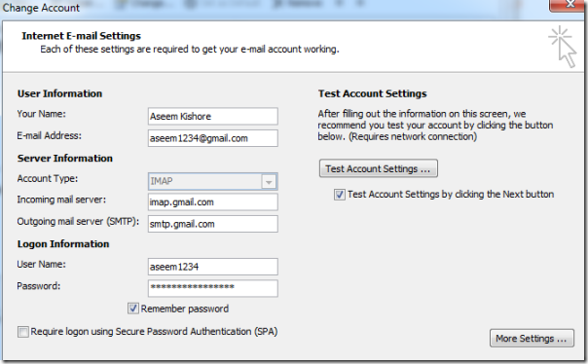Focus the Your Name field with Aseem Kishore
Screen dimensions: 588x364
click(213, 116)
